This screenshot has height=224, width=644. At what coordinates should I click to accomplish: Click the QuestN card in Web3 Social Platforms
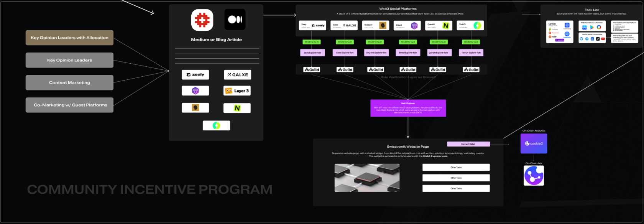pyautogui.click(x=439, y=25)
